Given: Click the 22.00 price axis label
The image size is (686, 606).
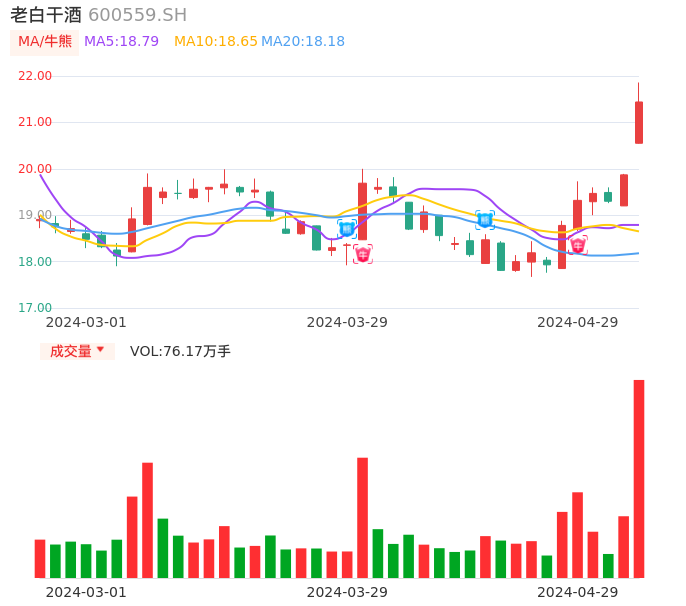Looking at the screenshot, I should tap(35, 76).
